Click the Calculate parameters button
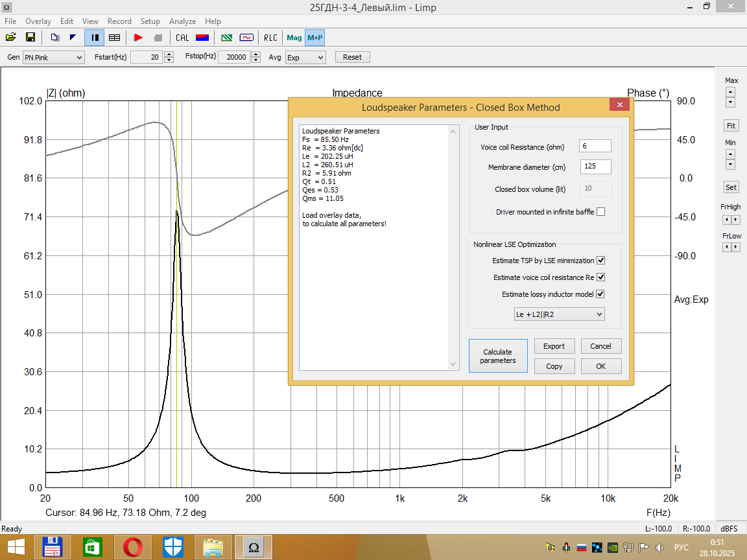The width and height of the screenshot is (747, 560). pyautogui.click(x=497, y=356)
